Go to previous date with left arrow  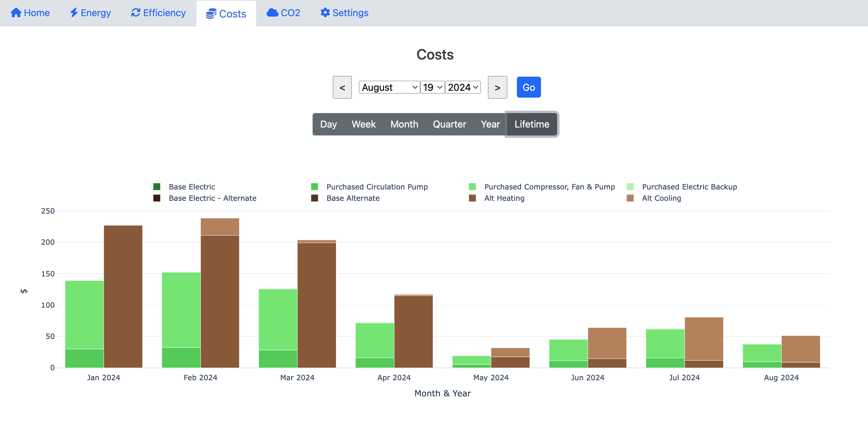[x=342, y=87]
